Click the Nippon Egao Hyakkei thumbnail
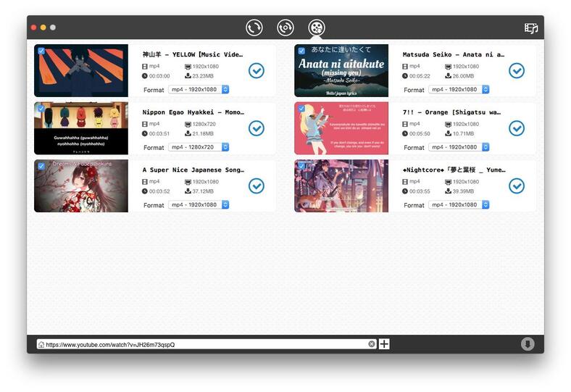Screen dimensions: 571x392 [81, 128]
